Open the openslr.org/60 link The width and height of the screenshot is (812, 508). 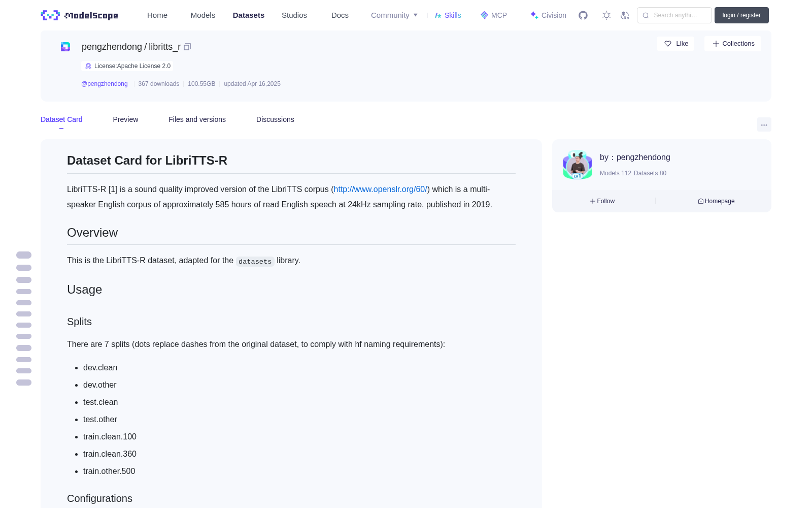click(381, 189)
